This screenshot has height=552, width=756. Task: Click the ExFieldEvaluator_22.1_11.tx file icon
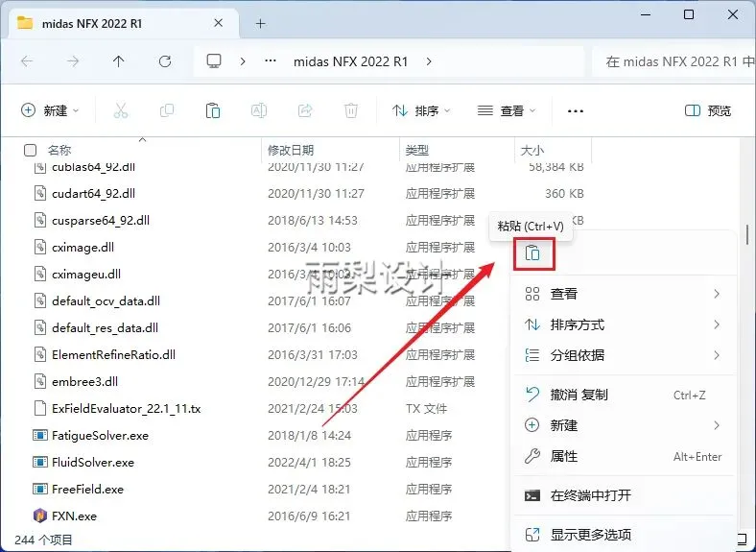tap(40, 408)
